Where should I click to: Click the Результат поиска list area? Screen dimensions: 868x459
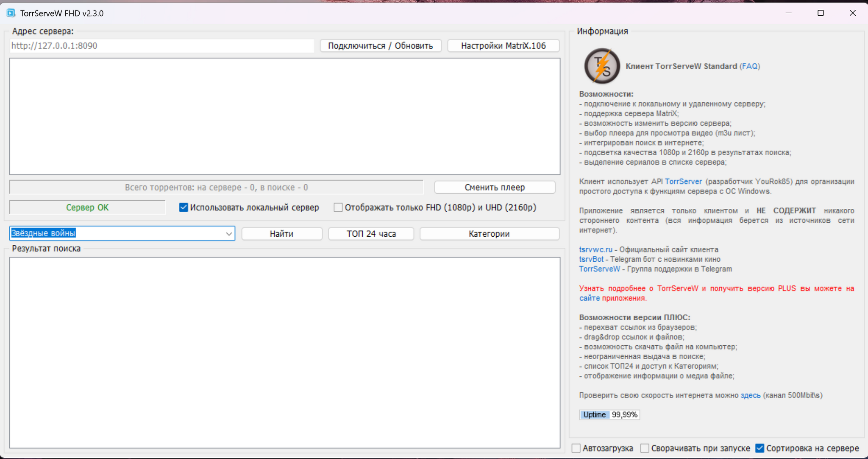(x=285, y=353)
